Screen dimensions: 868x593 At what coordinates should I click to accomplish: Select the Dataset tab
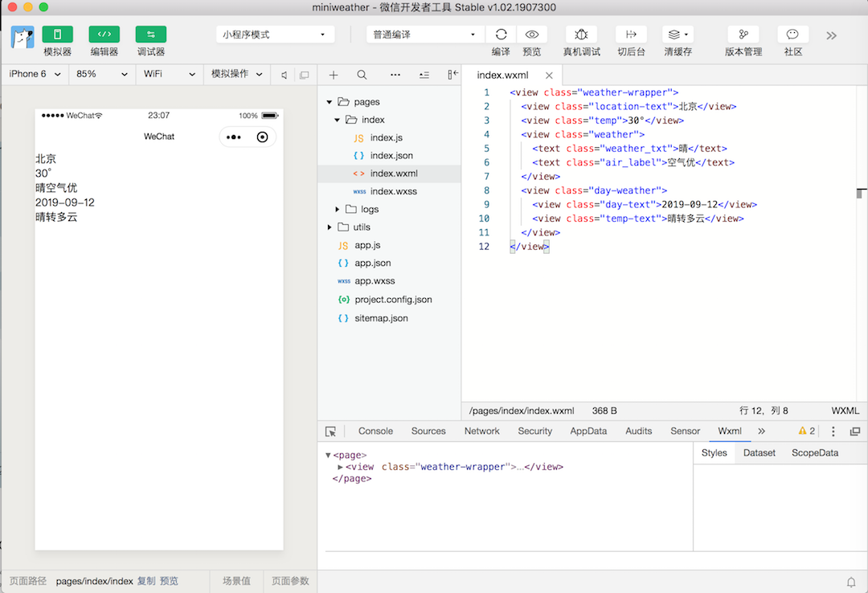pyautogui.click(x=759, y=453)
